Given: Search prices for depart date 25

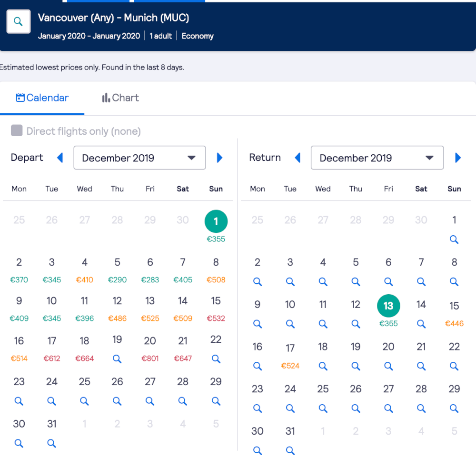Looking at the screenshot, I should pyautogui.click(x=84, y=401).
